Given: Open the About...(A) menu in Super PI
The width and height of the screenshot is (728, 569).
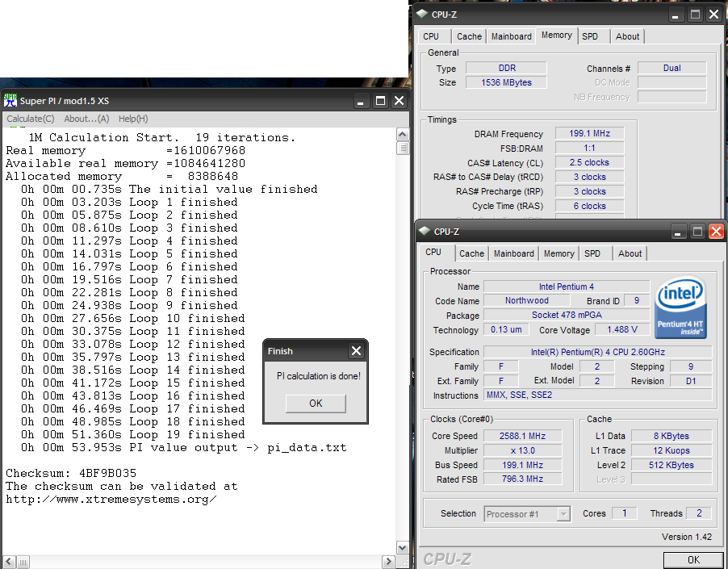Looking at the screenshot, I should pyautogui.click(x=86, y=119).
